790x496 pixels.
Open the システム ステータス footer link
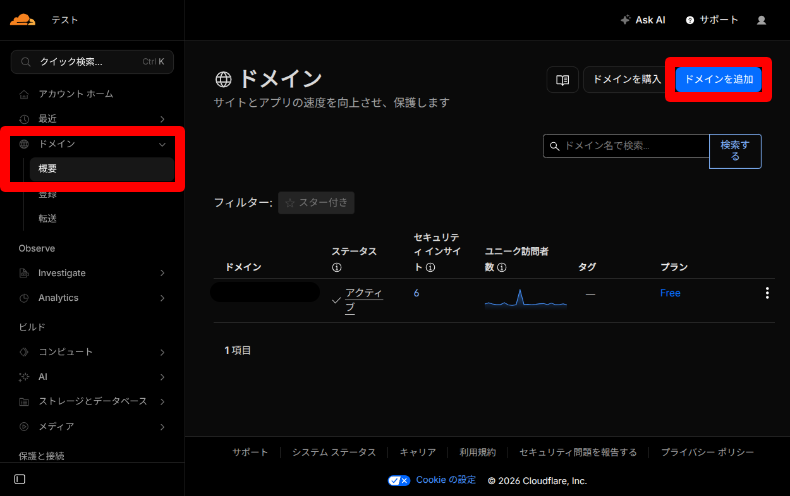(334, 452)
